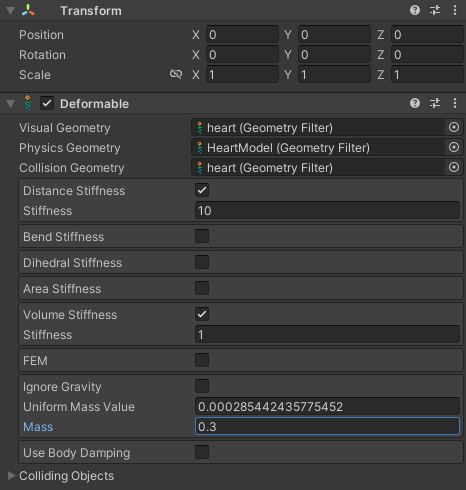Uncheck Volume Stiffness
This screenshot has width=466, height=490.
click(202, 314)
